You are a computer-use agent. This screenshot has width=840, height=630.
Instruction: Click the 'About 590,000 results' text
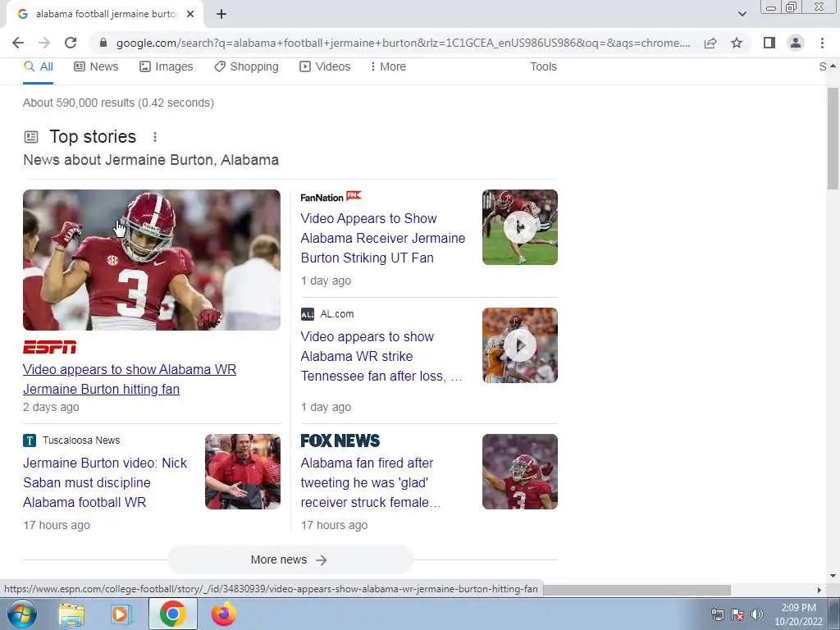click(x=118, y=103)
